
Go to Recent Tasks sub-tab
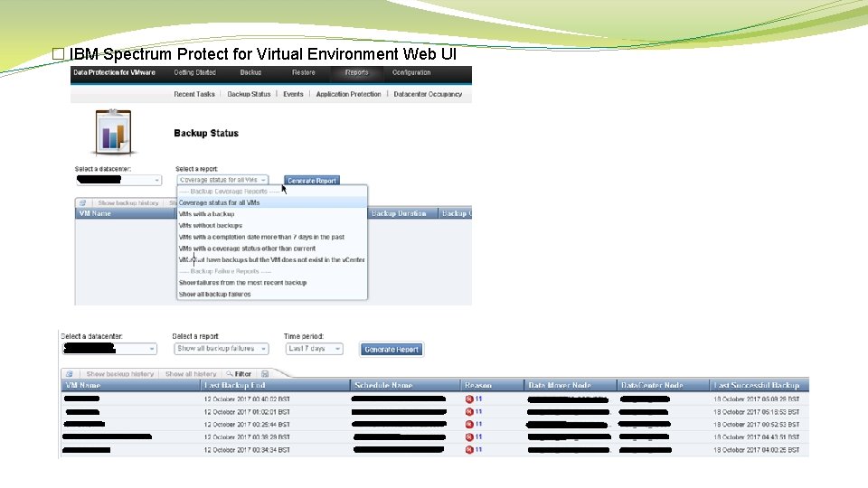(x=194, y=94)
